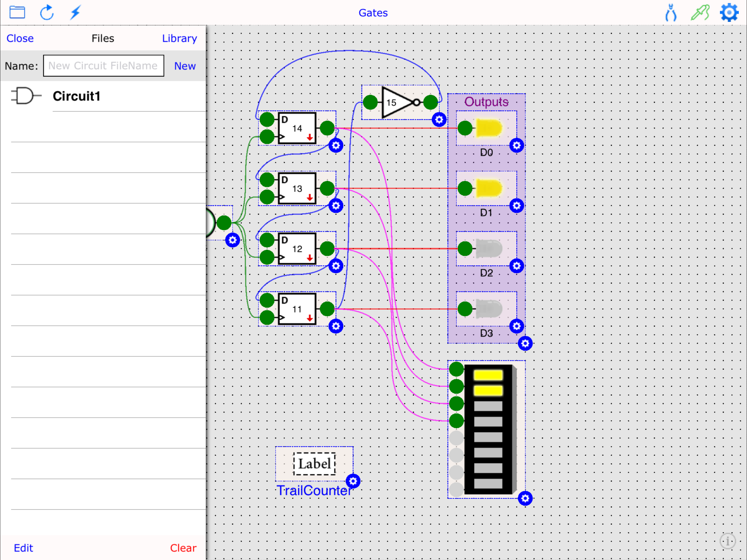
Task: Open settings gear beside TrailCounter label
Action: (x=353, y=482)
